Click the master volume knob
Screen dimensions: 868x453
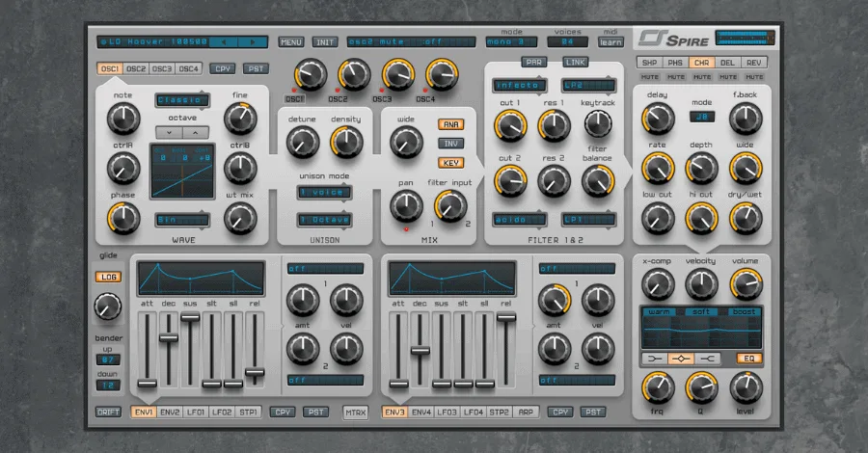pos(746,284)
